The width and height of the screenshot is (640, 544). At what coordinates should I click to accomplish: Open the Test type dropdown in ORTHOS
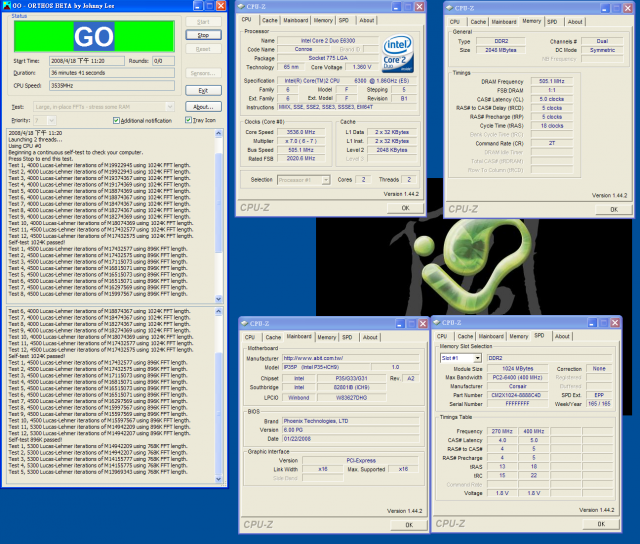point(170,107)
